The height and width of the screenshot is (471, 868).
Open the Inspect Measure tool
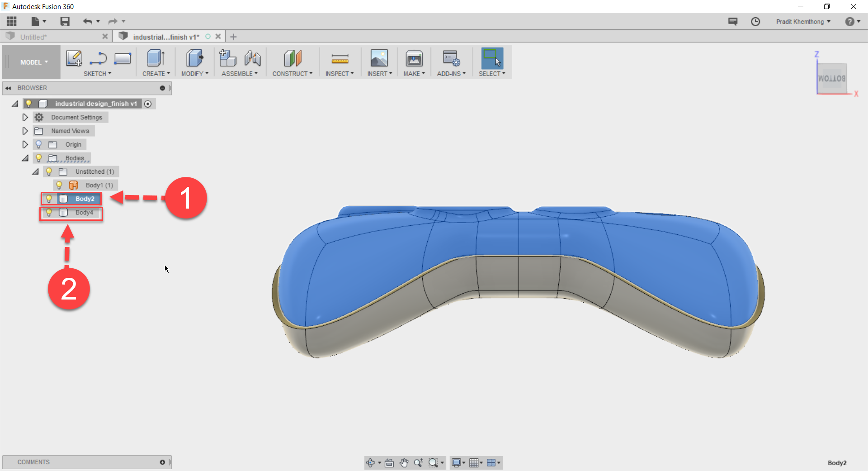[340, 59]
